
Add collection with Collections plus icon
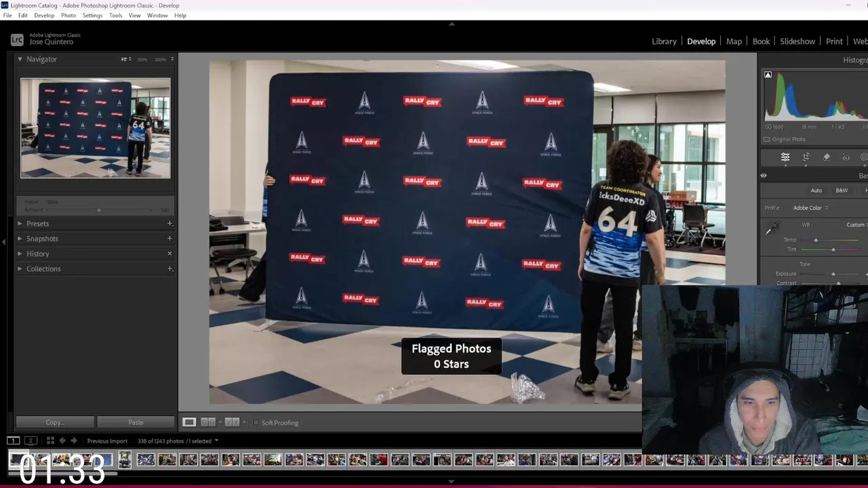(x=170, y=268)
